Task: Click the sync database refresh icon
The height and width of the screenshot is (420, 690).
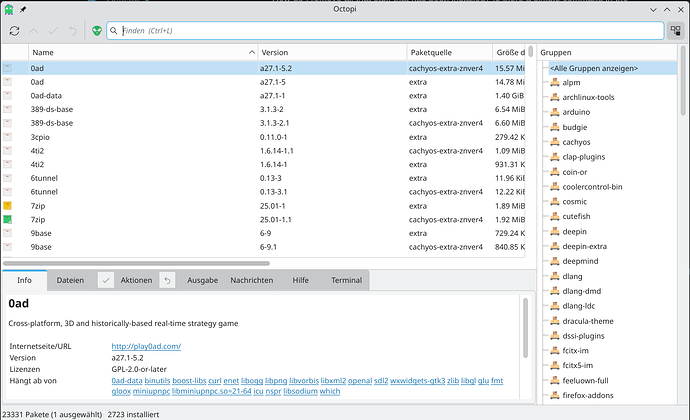Action: point(14,31)
